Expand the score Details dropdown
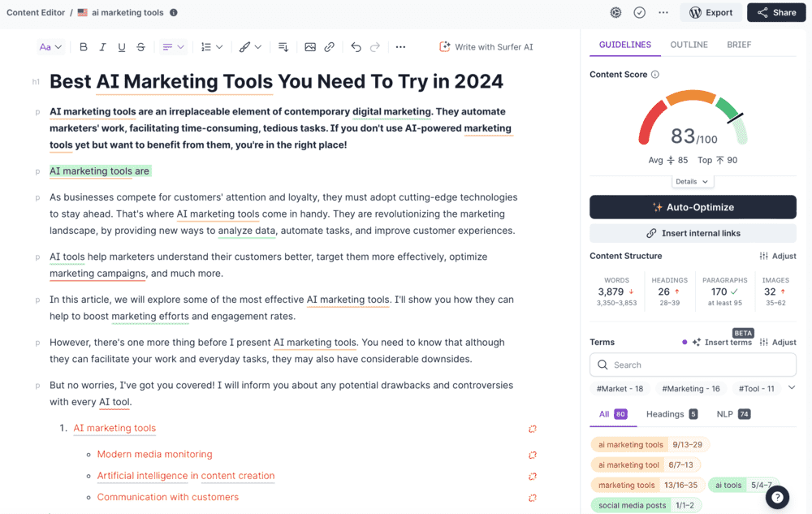 point(693,182)
